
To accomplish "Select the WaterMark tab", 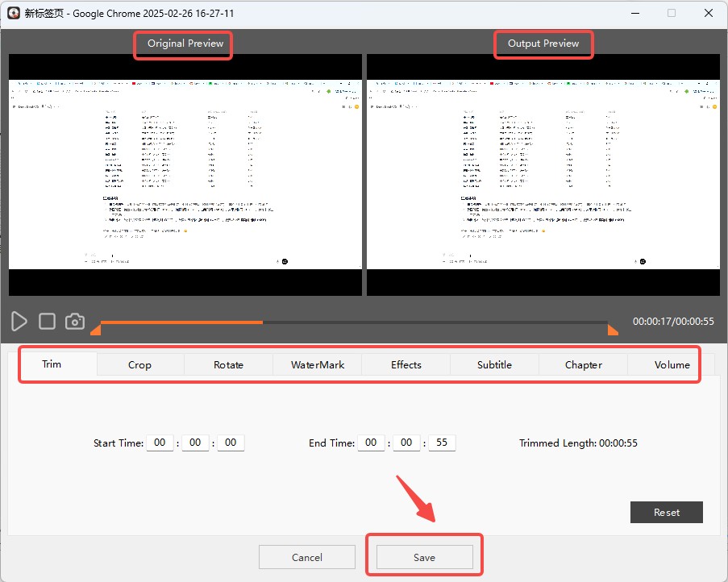I will pos(318,365).
